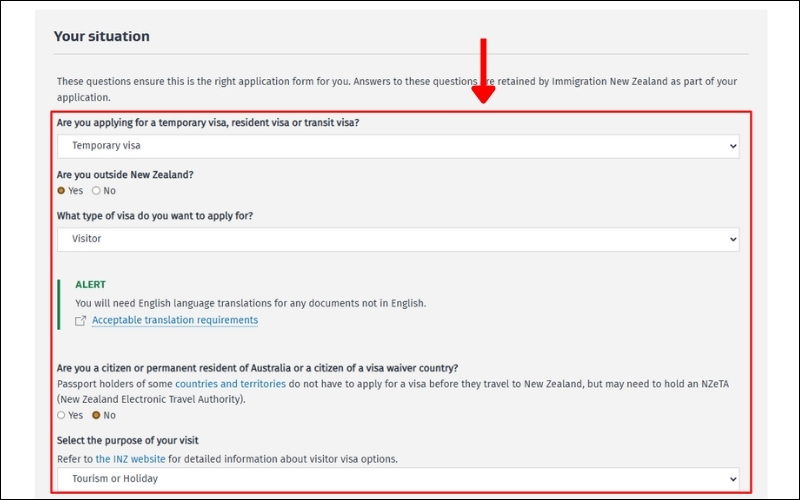
Task: Click 'What type of visa' question label
Action: tap(154, 216)
